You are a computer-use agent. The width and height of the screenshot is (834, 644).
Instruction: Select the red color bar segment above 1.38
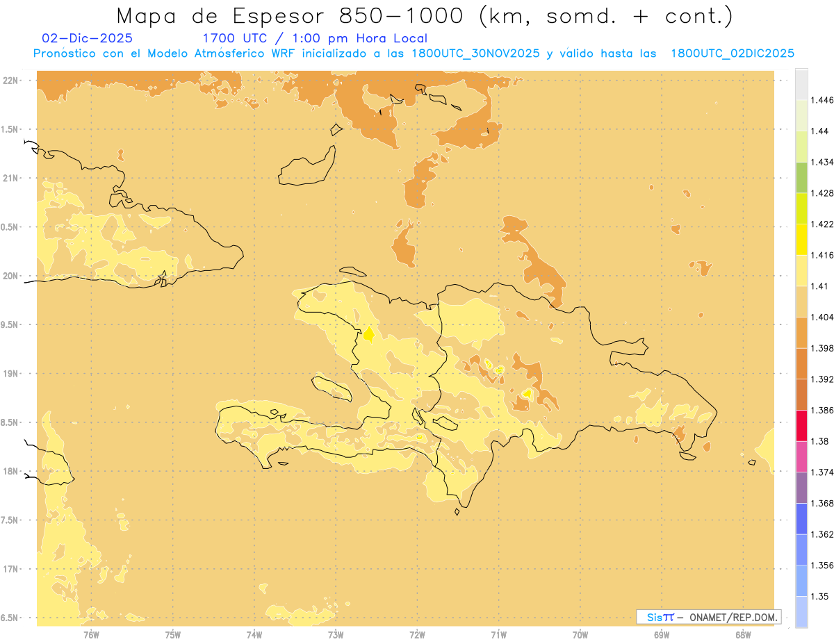801,426
